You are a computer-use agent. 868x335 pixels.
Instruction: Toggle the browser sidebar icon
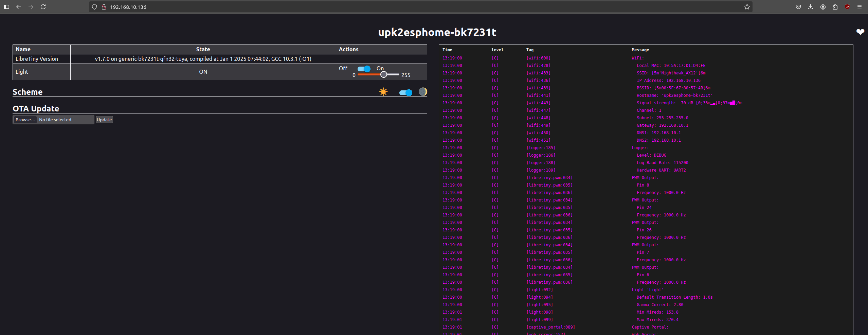click(6, 7)
